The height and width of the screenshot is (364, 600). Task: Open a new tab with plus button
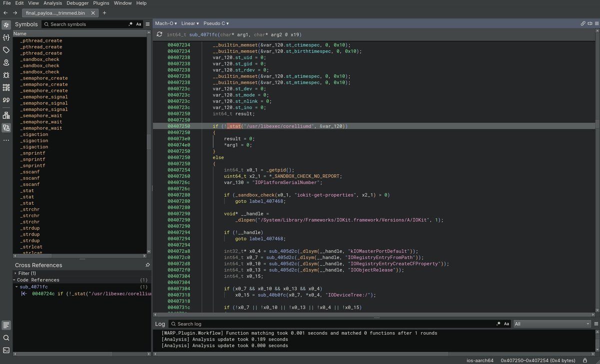(x=104, y=12)
